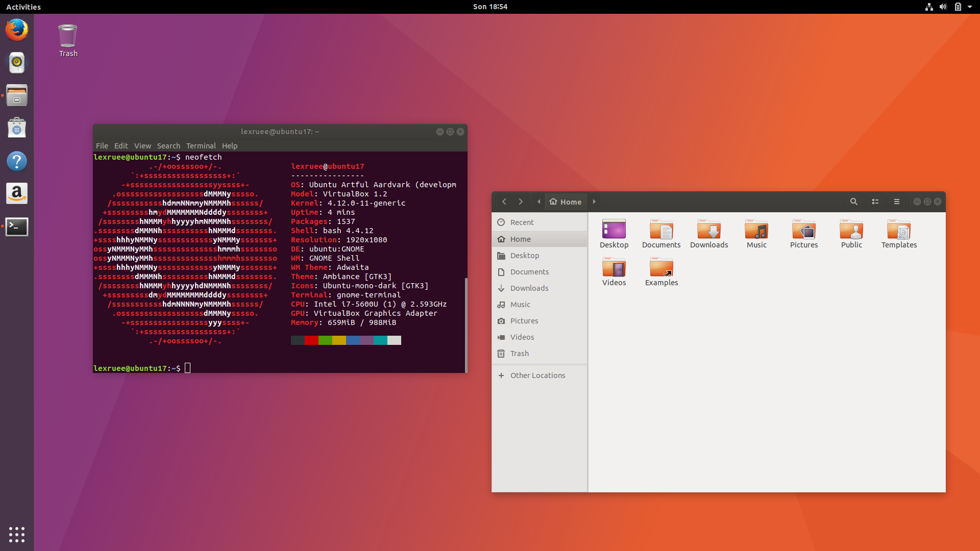This screenshot has width=980, height=551.
Task: Open the Search menu in terminal
Action: coord(168,146)
